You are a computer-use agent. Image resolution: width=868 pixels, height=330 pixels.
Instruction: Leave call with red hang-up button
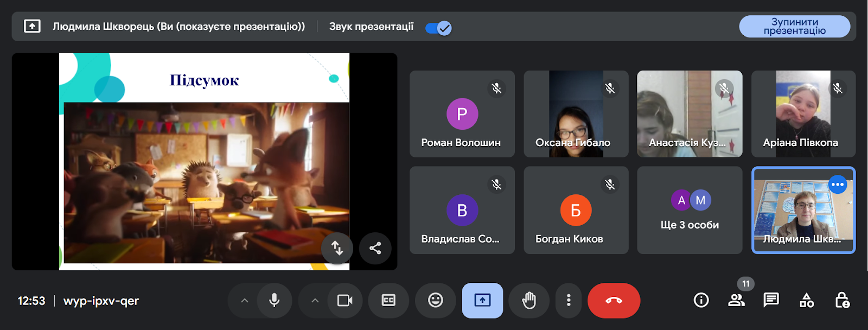614,300
